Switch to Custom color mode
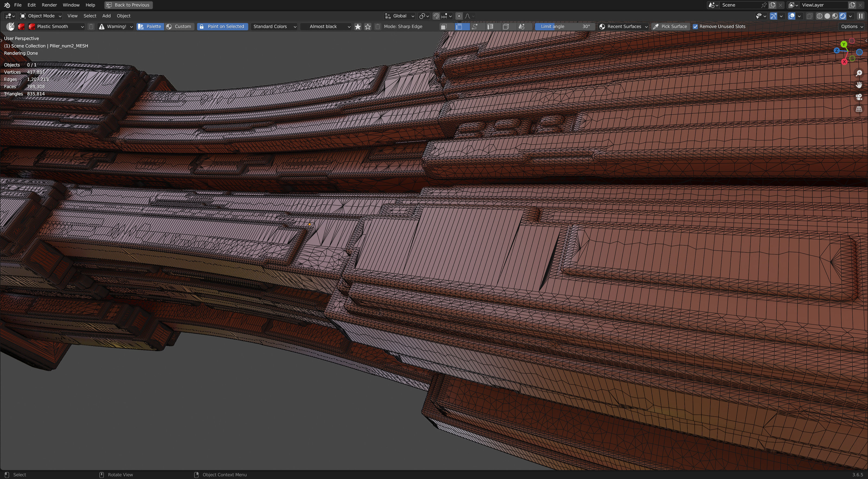Image resolution: width=868 pixels, height=479 pixels. [179, 27]
